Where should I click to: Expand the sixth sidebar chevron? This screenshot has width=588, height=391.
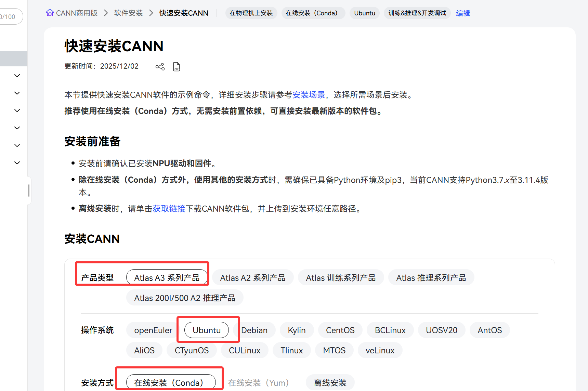[17, 163]
